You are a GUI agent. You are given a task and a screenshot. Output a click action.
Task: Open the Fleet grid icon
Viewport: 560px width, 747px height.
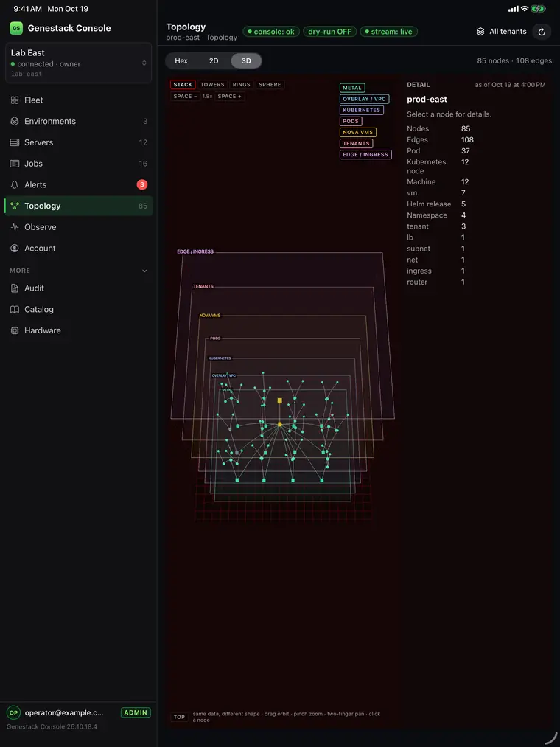15,100
